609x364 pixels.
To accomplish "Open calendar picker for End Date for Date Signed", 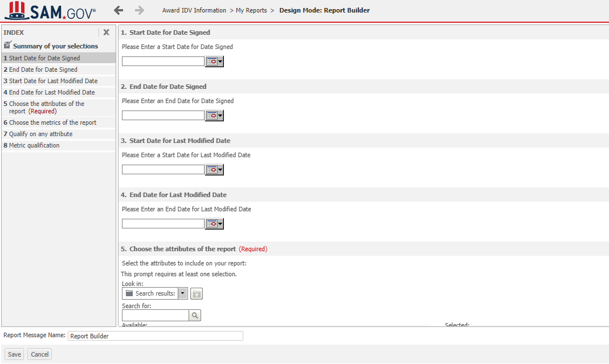I will 211,116.
